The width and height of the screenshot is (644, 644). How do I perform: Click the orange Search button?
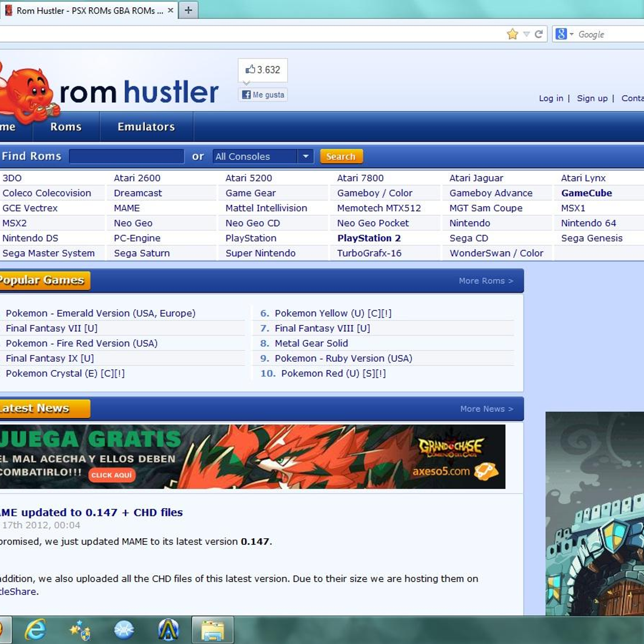341,156
